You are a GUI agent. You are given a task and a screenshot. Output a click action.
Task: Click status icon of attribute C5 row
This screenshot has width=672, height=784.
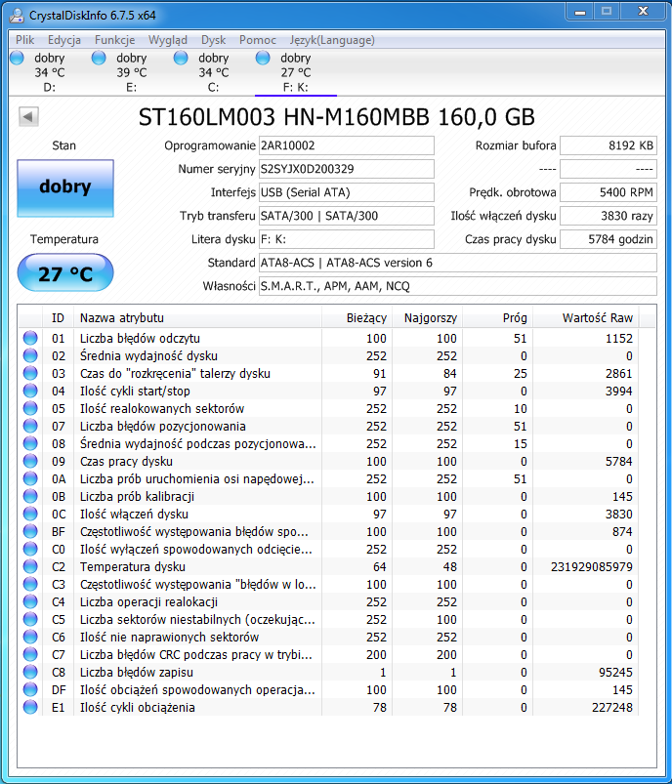pos(30,619)
